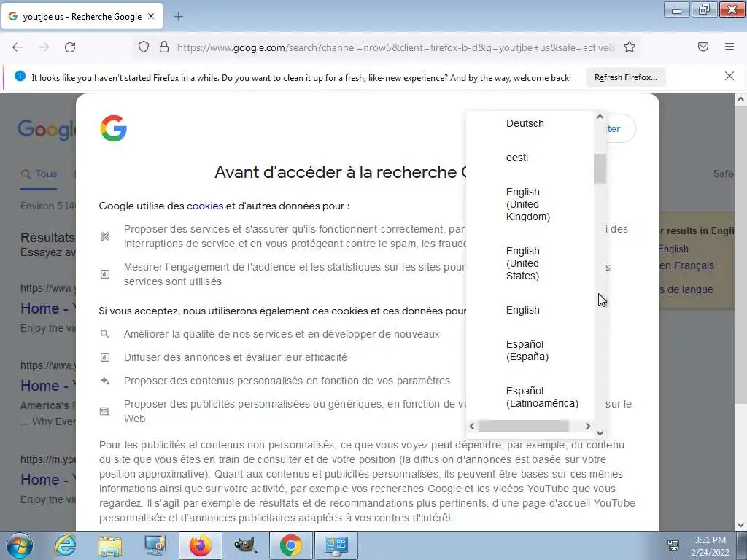Close the 'youtjbe us - Recherche Google' tab
The height and width of the screenshot is (560, 747).
coord(151,16)
